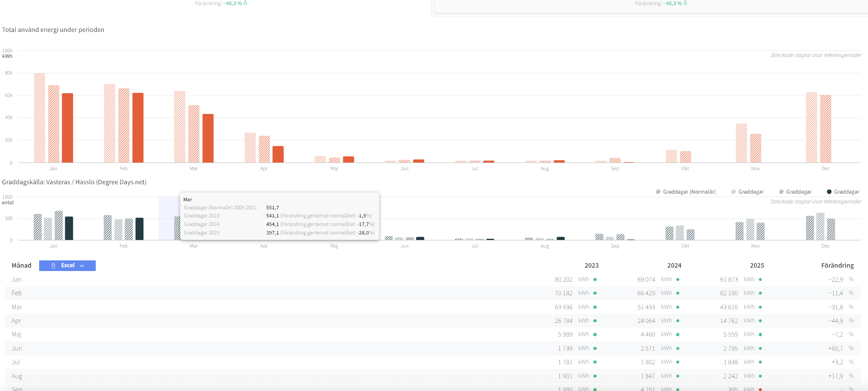This screenshot has width=868, height=391.
Task: Click the download icon in Excel button
Action: (x=53, y=265)
